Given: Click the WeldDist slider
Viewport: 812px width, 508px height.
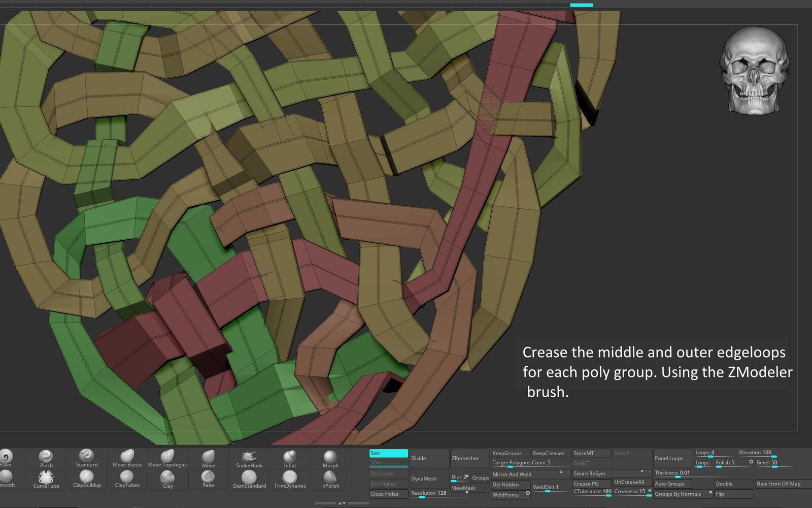Looking at the screenshot, I should point(551,488).
